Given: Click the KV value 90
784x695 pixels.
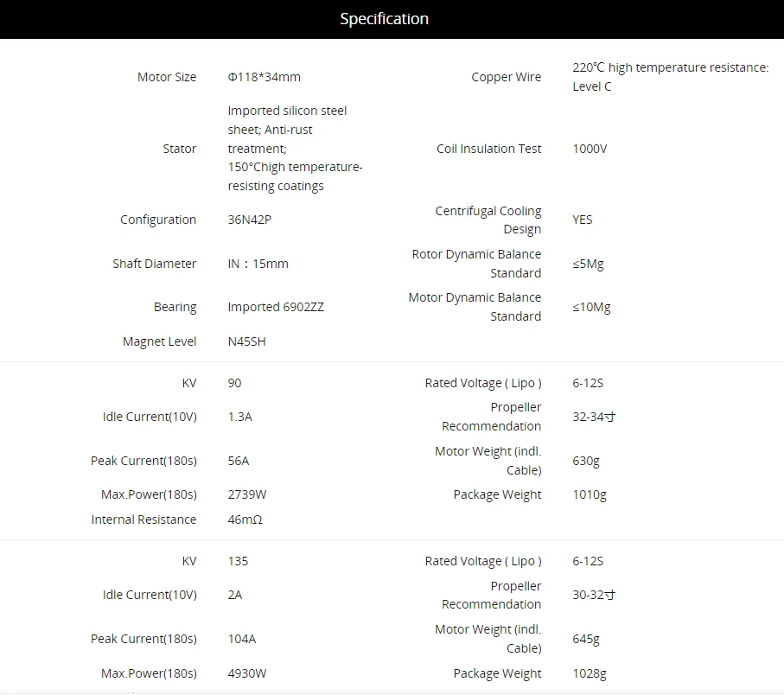Looking at the screenshot, I should pos(235,383).
